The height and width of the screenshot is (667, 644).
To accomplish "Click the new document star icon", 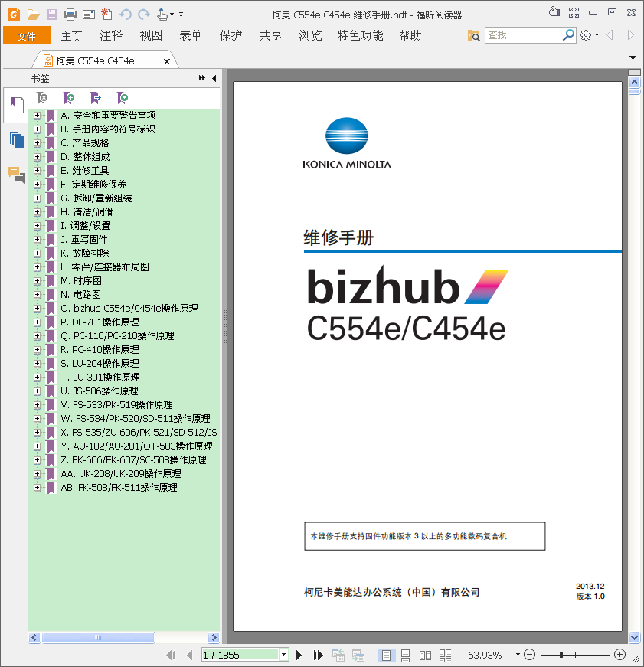I will click(x=106, y=15).
